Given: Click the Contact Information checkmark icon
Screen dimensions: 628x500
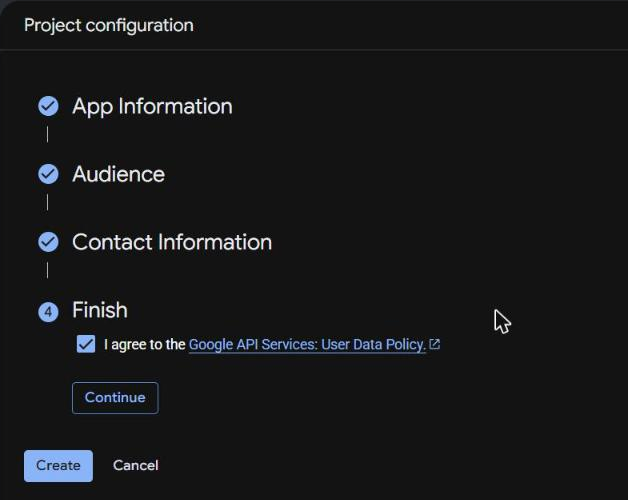Looking at the screenshot, I should click(48, 242).
